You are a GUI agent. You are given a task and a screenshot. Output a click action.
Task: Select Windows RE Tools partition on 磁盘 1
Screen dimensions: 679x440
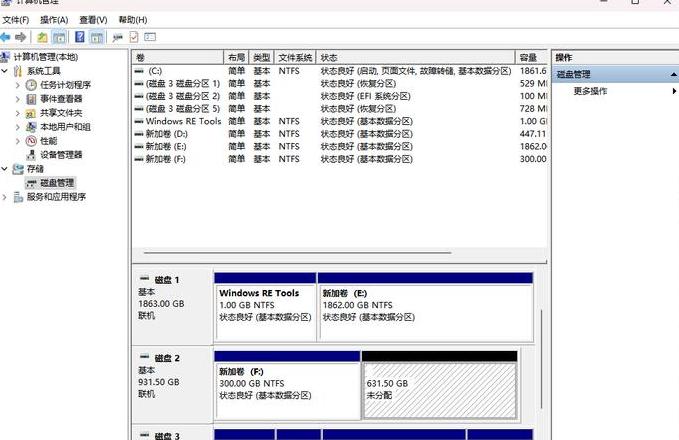click(x=265, y=307)
